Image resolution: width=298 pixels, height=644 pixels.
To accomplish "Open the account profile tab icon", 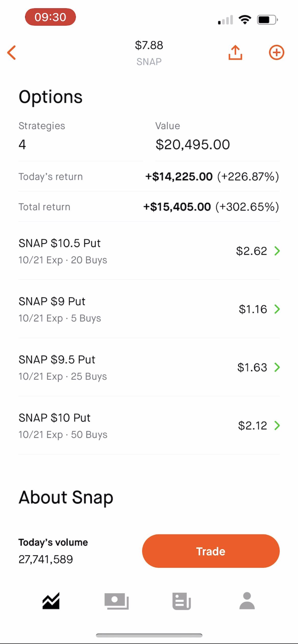I will point(247,601).
